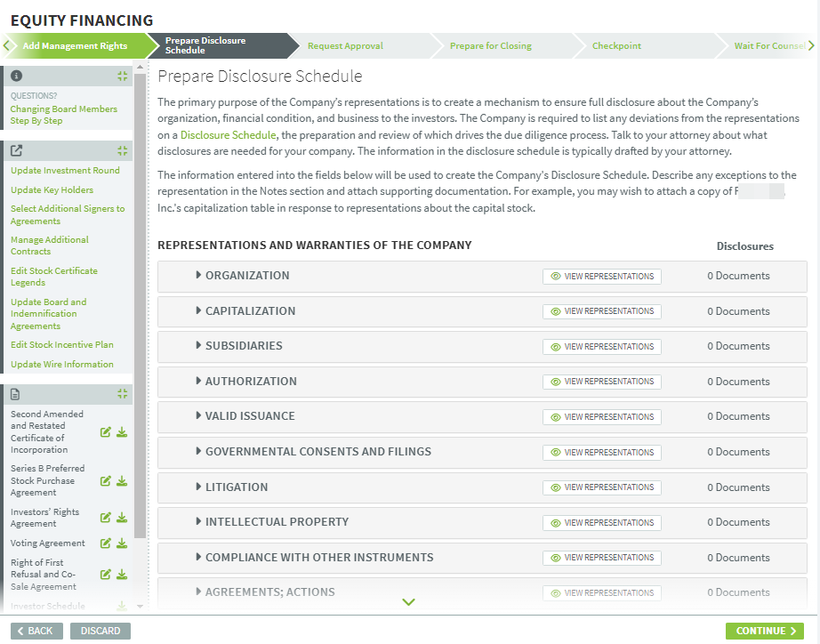Image resolution: width=820 pixels, height=644 pixels.
Task: Go to Wait For Counsel step
Action: click(x=769, y=45)
